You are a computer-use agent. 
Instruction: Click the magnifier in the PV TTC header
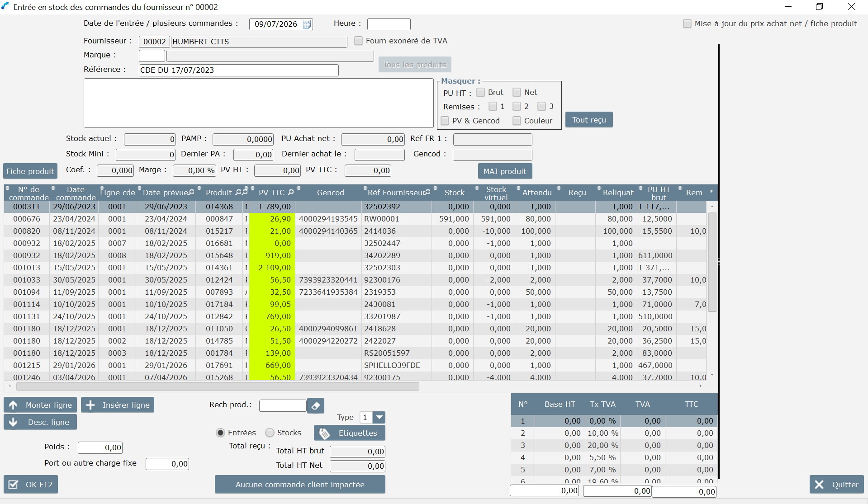(291, 192)
